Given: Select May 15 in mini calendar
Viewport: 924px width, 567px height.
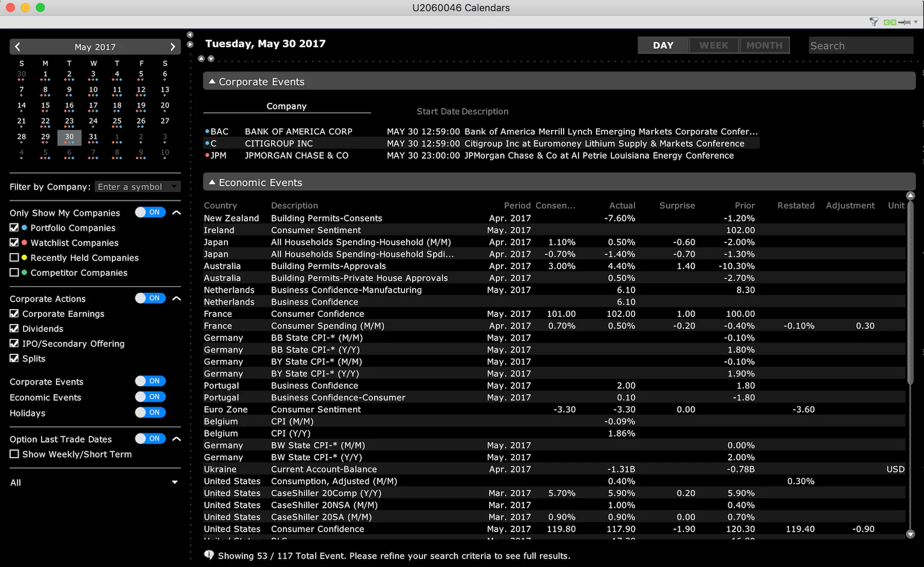Looking at the screenshot, I should [x=45, y=106].
